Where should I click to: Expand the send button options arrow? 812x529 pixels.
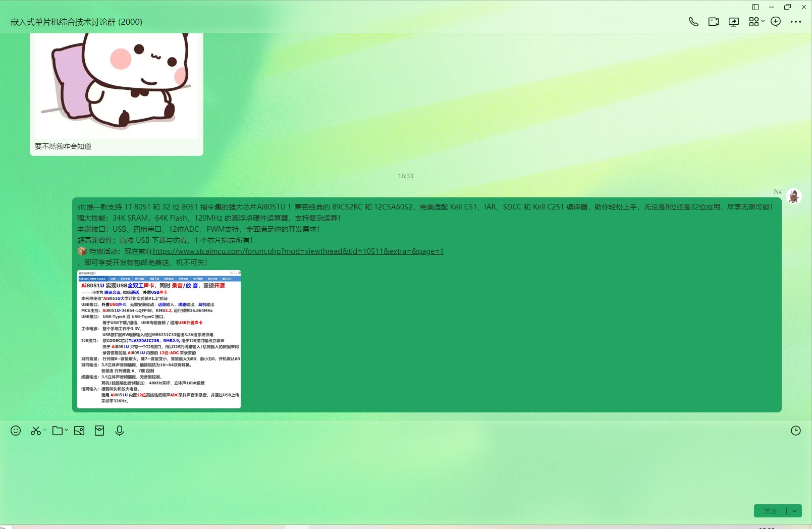tap(794, 511)
